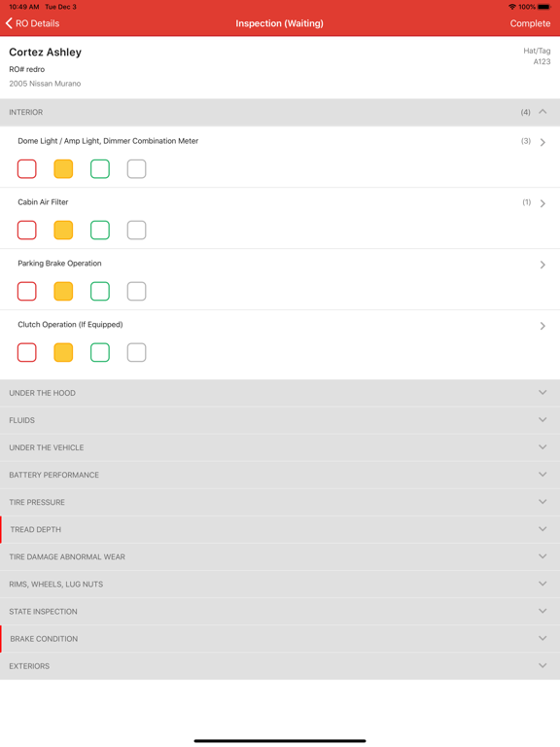The width and height of the screenshot is (560, 747).
Task: Mark Cabin Air Filter red
Action: [x=26, y=231]
